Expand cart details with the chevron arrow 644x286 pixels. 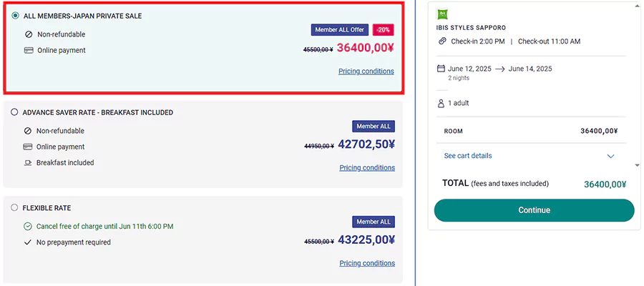610,156
